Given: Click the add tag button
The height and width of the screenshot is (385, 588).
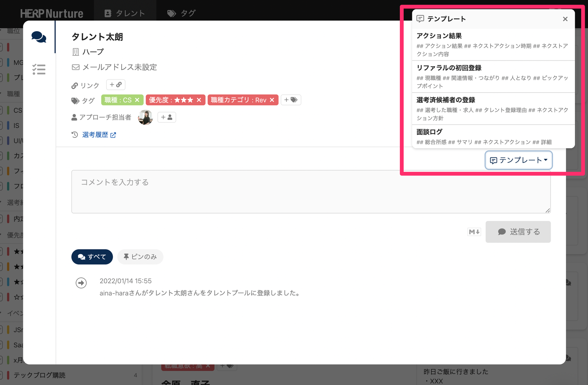Looking at the screenshot, I should 290,100.
